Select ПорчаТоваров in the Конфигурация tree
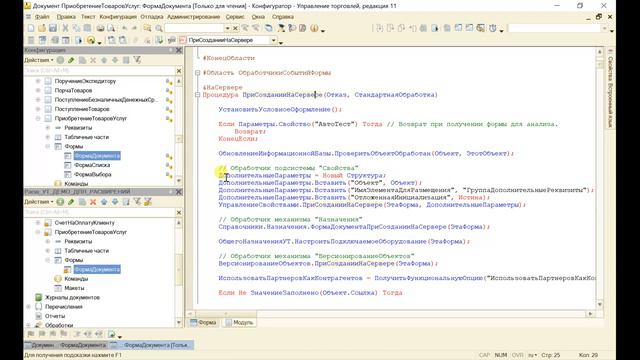 click(x=73, y=91)
